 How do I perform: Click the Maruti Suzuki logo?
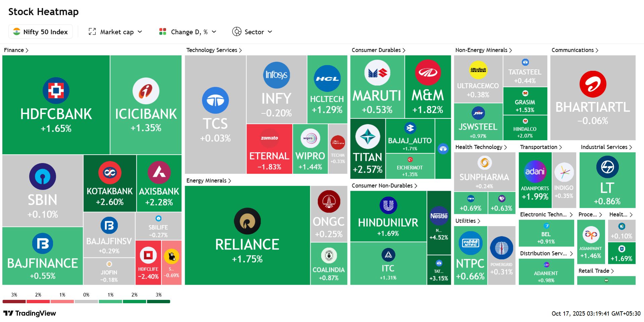point(377,73)
